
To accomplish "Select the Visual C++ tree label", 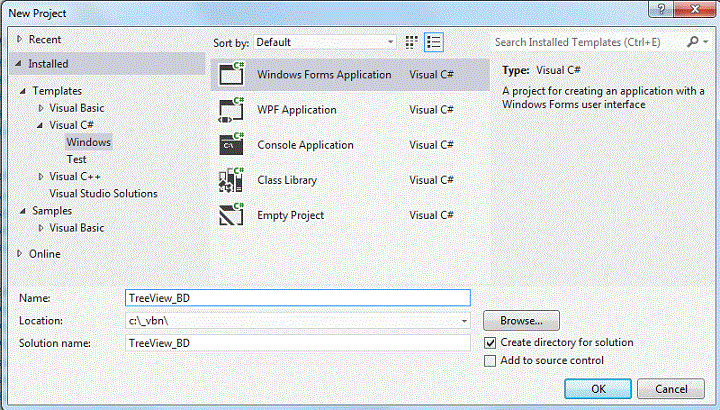I will coord(75,176).
